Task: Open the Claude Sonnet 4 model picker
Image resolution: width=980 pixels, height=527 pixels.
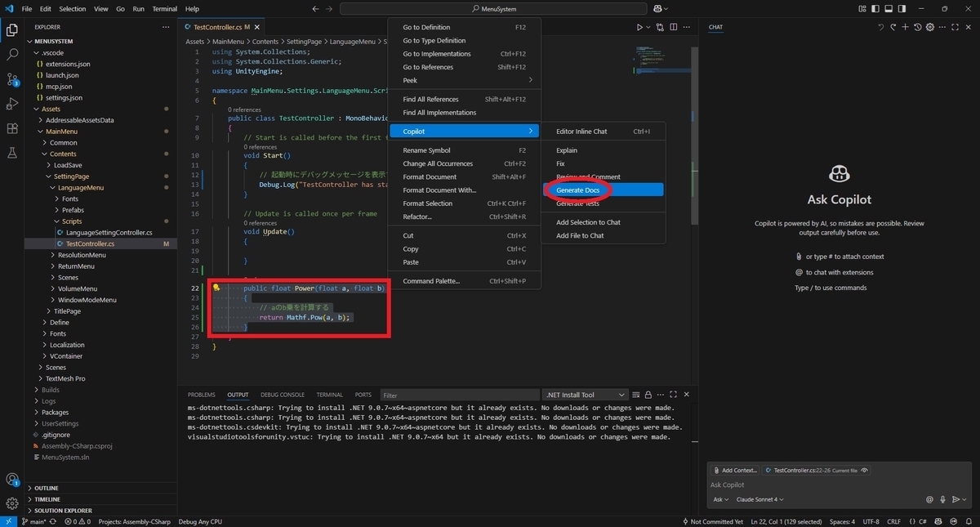Action: pos(760,499)
